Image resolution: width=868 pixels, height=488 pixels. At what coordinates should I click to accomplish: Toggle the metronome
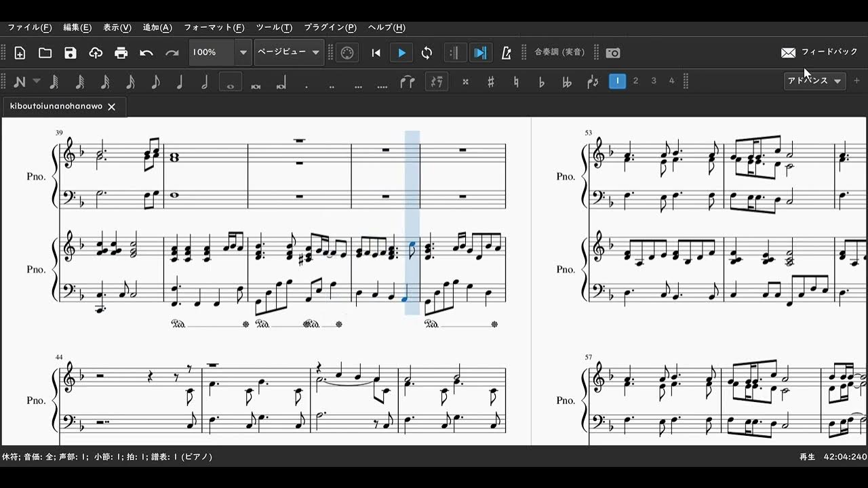click(506, 53)
